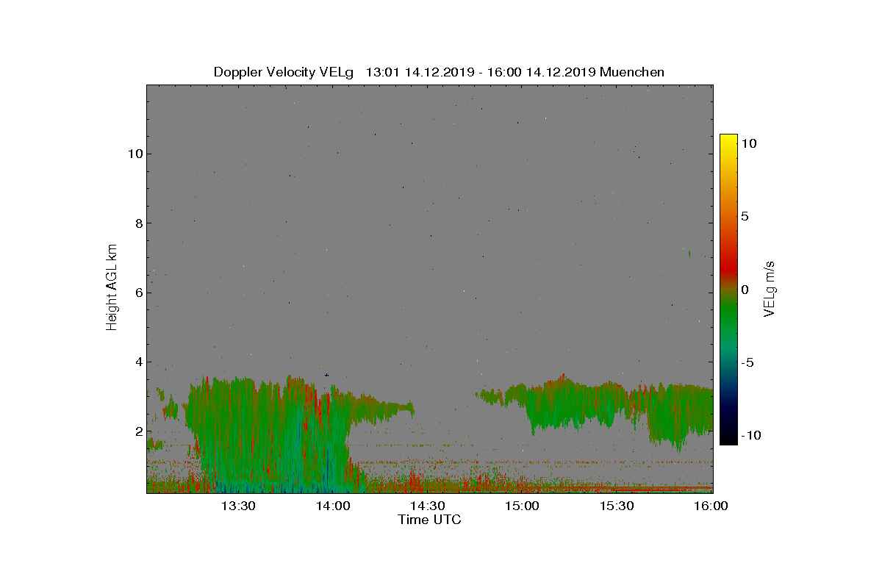Select the 14:00 time tick label
The image size is (882, 588).
tap(333, 506)
